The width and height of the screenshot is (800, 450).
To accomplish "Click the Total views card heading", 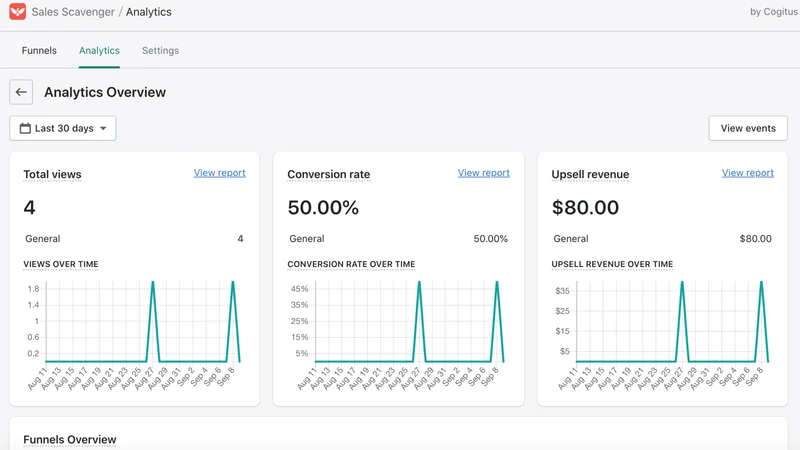I will pyautogui.click(x=52, y=174).
